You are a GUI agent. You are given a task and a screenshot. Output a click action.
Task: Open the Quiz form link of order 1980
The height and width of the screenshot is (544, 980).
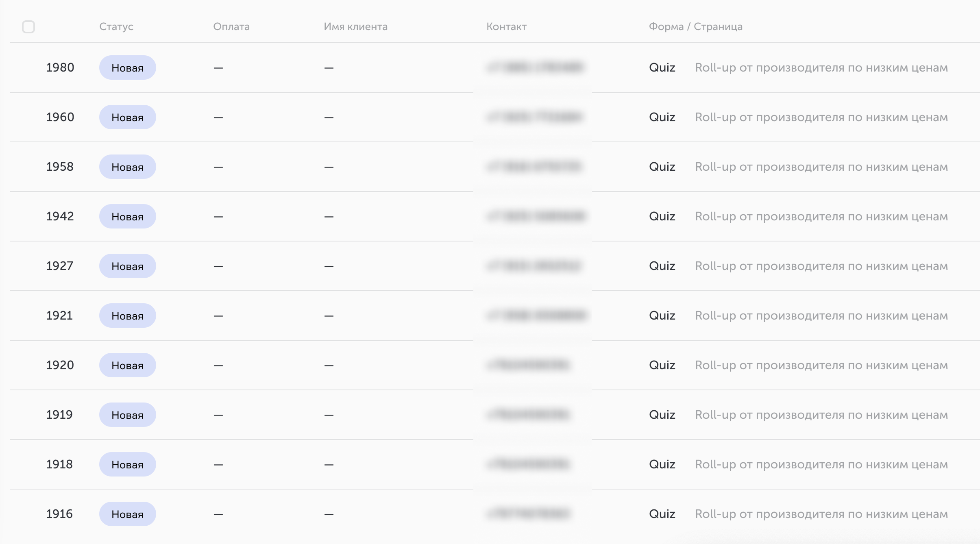(x=662, y=67)
